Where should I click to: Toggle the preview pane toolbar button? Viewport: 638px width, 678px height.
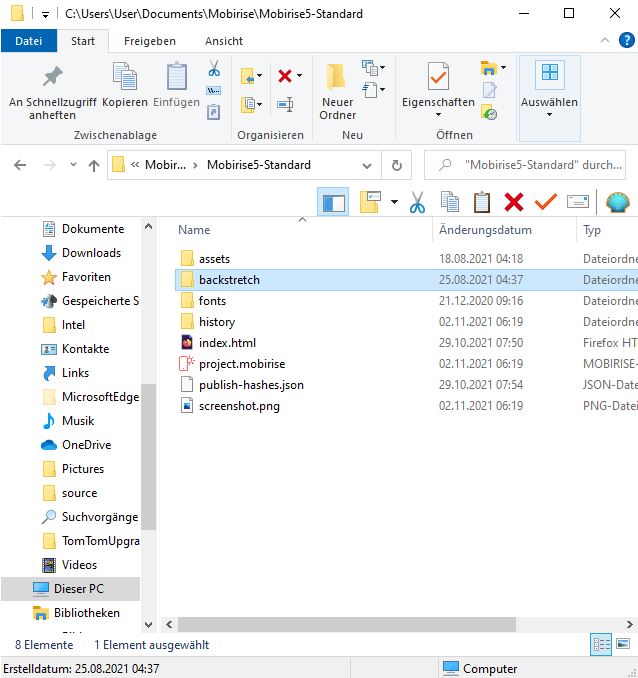coord(333,202)
